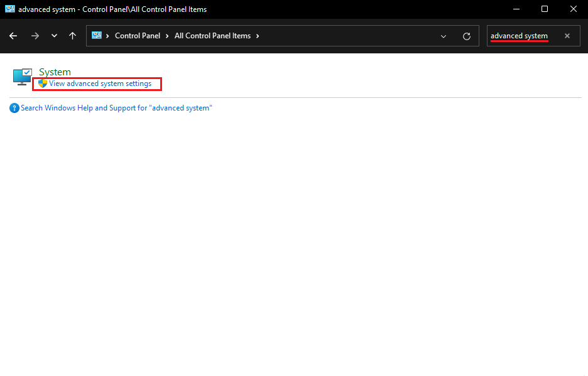Clear the search box with the X
Image resolution: width=588 pixels, height=376 pixels.
pos(567,36)
